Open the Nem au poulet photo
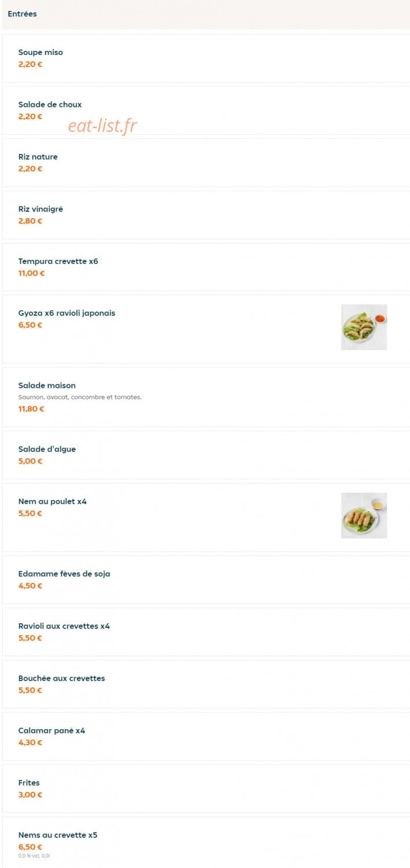Viewport: 410px width, 868px height. [364, 516]
